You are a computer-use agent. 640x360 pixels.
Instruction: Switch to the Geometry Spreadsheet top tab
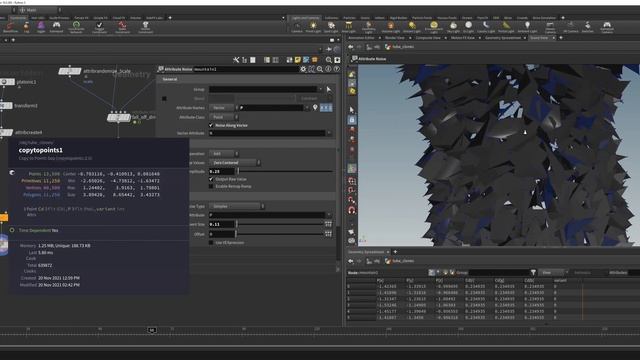[502, 38]
